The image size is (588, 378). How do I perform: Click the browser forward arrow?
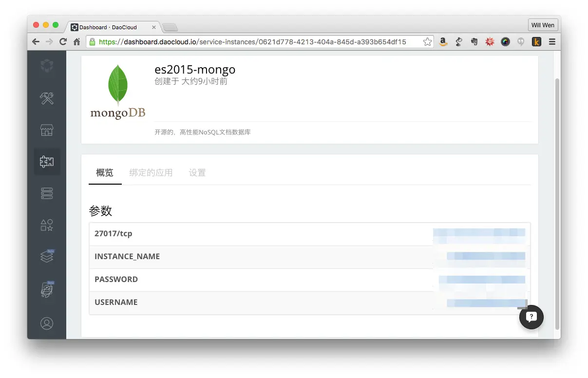49,42
